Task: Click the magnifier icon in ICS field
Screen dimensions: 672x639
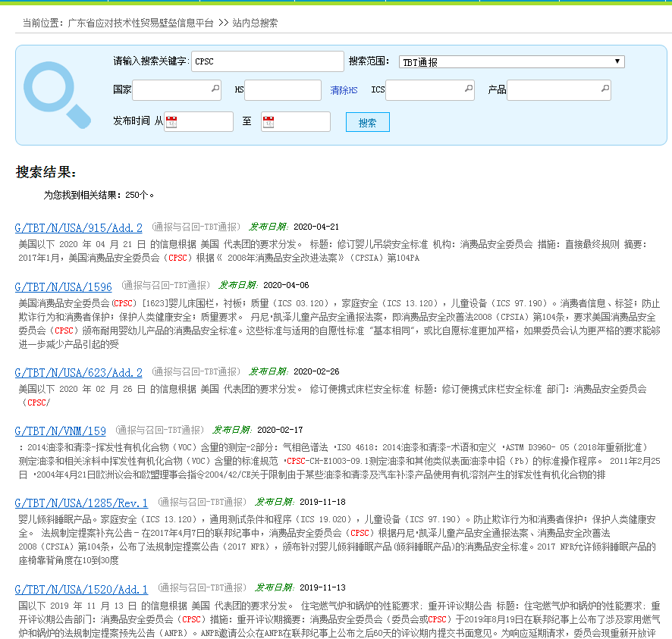Action: (468, 89)
